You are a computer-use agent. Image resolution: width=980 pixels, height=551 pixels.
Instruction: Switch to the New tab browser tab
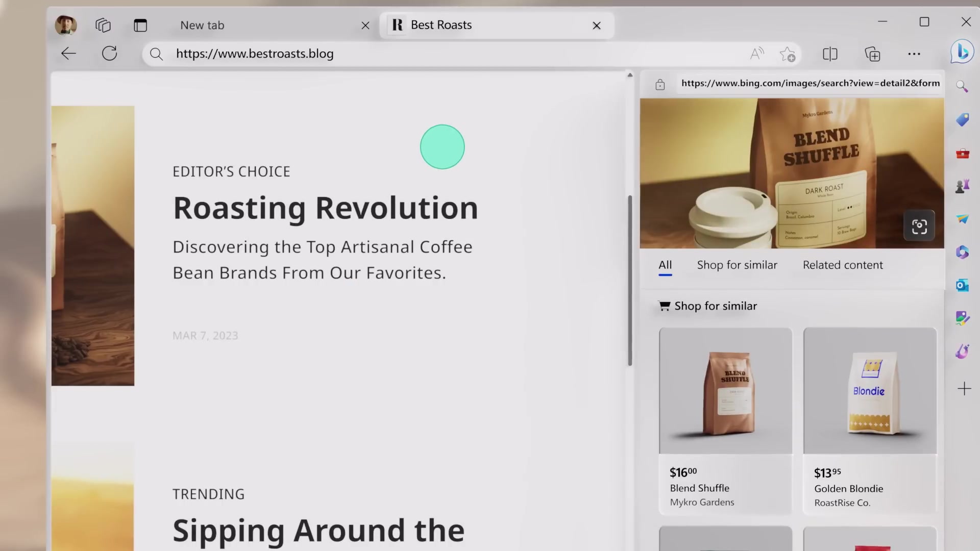pyautogui.click(x=202, y=26)
